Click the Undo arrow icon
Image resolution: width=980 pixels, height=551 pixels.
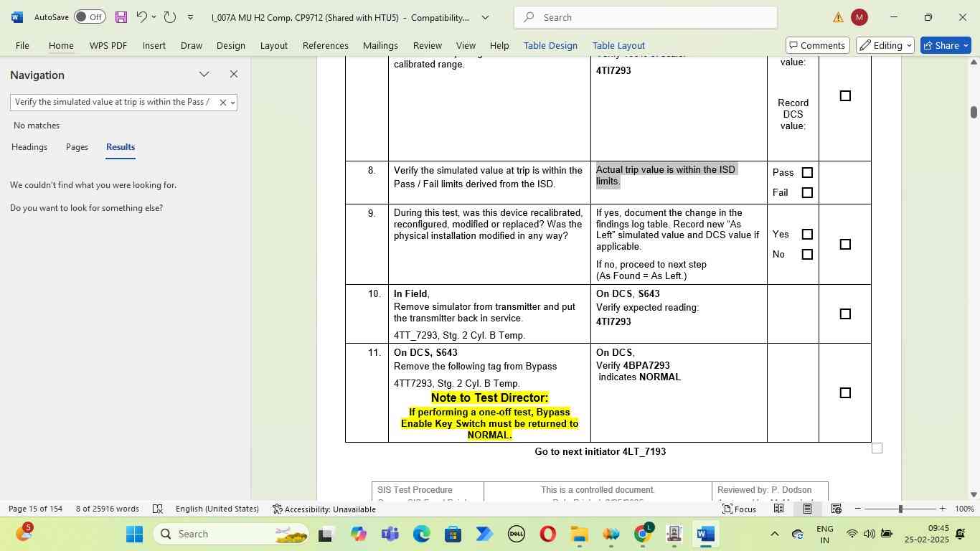pos(141,17)
